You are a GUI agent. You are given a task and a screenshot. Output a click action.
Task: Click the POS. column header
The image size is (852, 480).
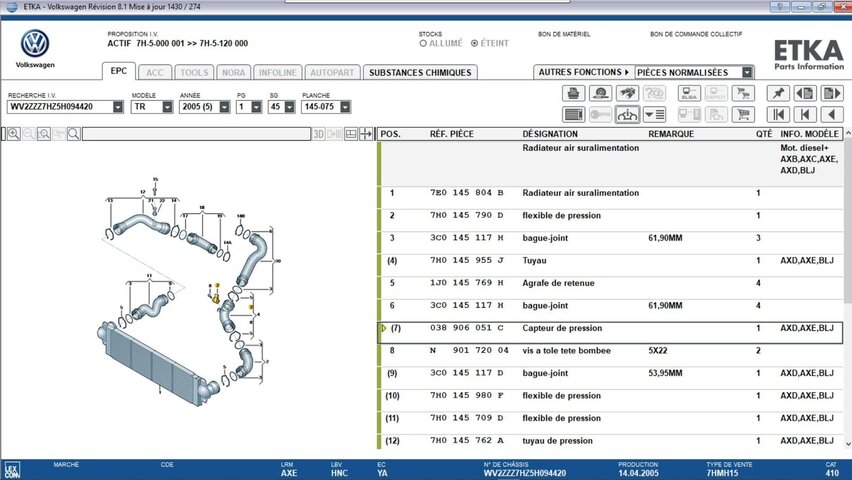(x=390, y=134)
